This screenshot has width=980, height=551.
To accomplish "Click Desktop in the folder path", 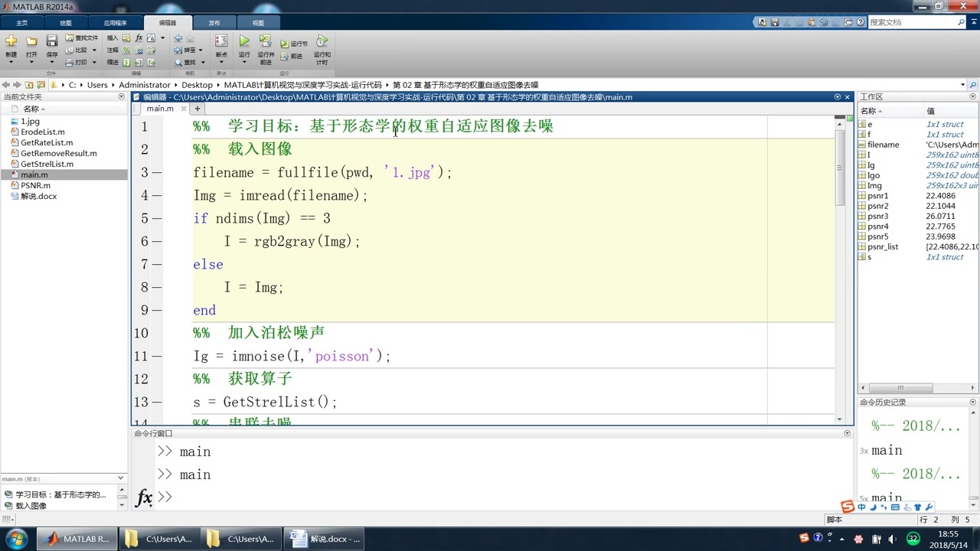I will tap(197, 85).
